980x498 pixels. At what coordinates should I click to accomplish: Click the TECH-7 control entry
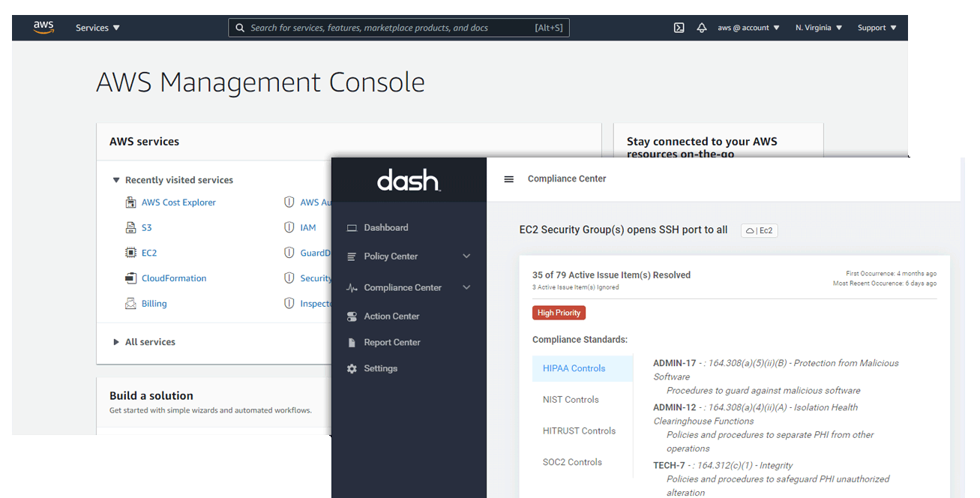pos(772,479)
